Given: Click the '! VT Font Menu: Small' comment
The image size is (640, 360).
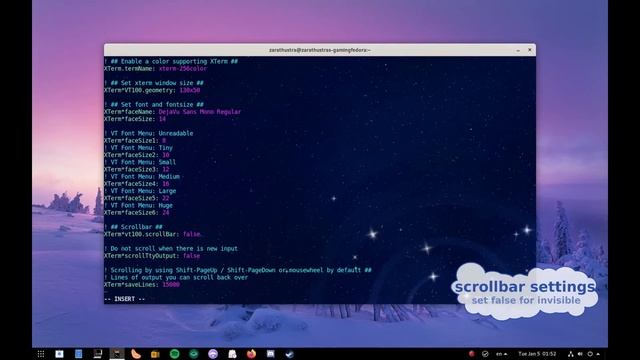Looking at the screenshot, I should [x=140, y=162].
